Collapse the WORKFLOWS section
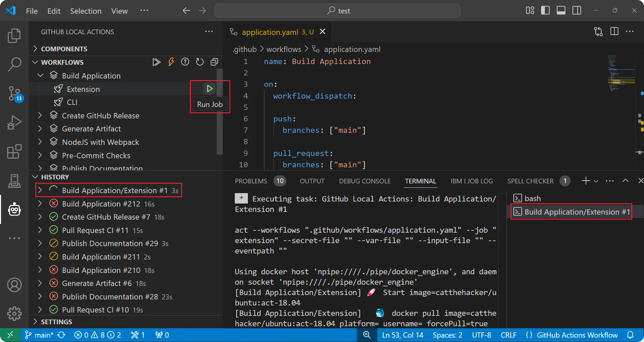The height and width of the screenshot is (342, 644). pyautogui.click(x=35, y=62)
